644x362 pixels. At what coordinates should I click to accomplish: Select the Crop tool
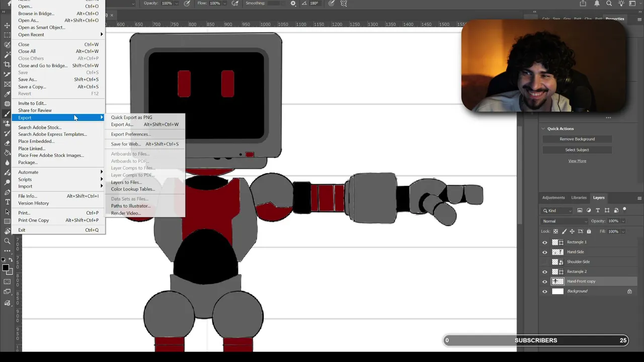click(x=7, y=64)
